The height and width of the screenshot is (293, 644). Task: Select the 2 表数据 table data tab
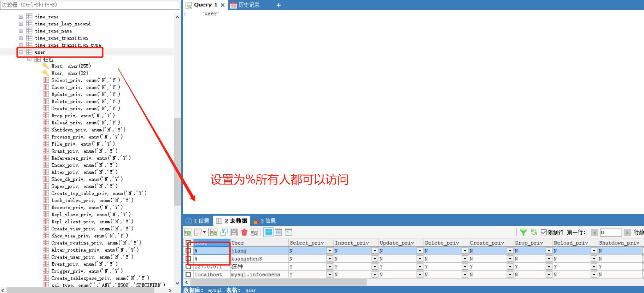click(x=232, y=221)
